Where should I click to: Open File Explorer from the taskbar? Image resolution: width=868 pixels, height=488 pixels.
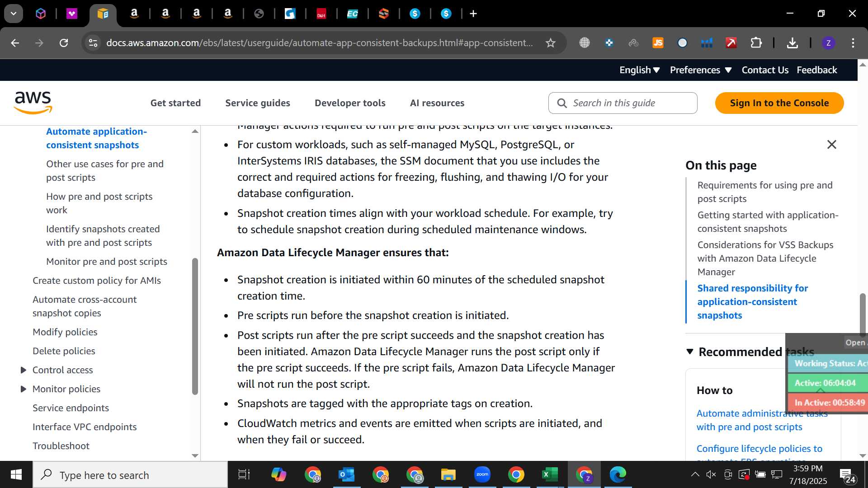[x=448, y=474]
